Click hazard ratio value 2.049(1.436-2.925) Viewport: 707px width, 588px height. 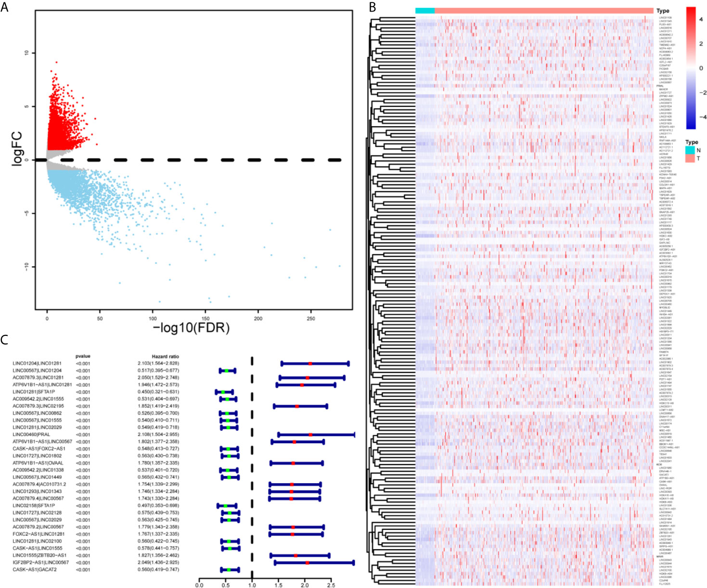tap(158, 562)
